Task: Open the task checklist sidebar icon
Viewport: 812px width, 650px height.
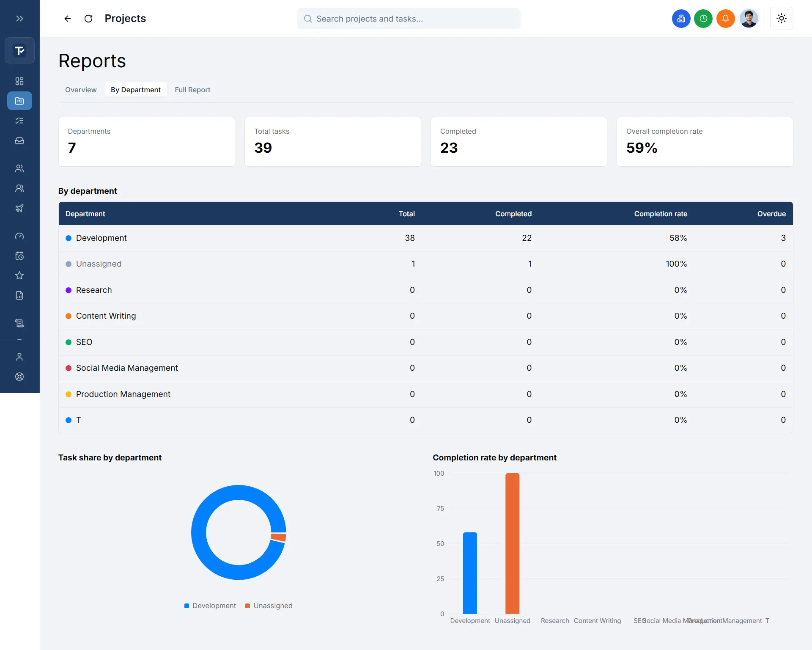Action: tap(19, 121)
